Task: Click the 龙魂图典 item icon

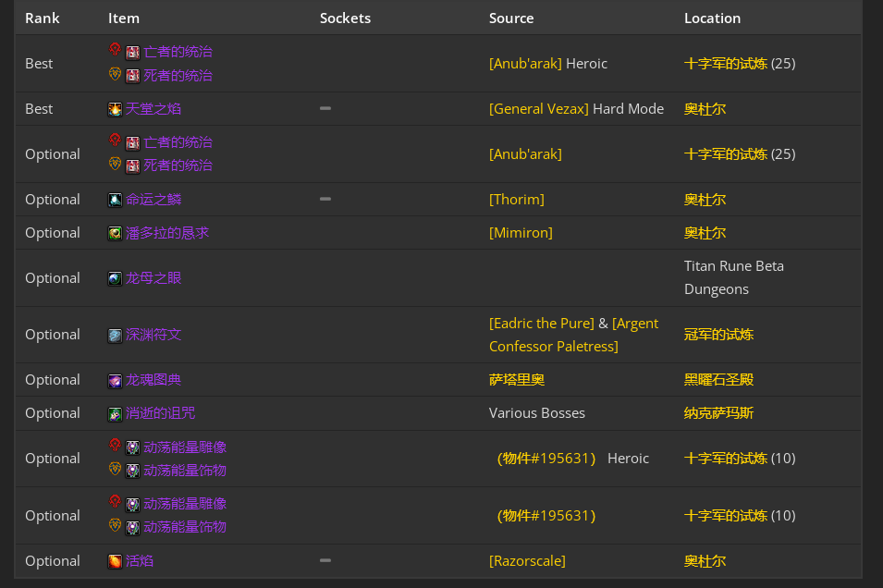Action: click(x=115, y=381)
